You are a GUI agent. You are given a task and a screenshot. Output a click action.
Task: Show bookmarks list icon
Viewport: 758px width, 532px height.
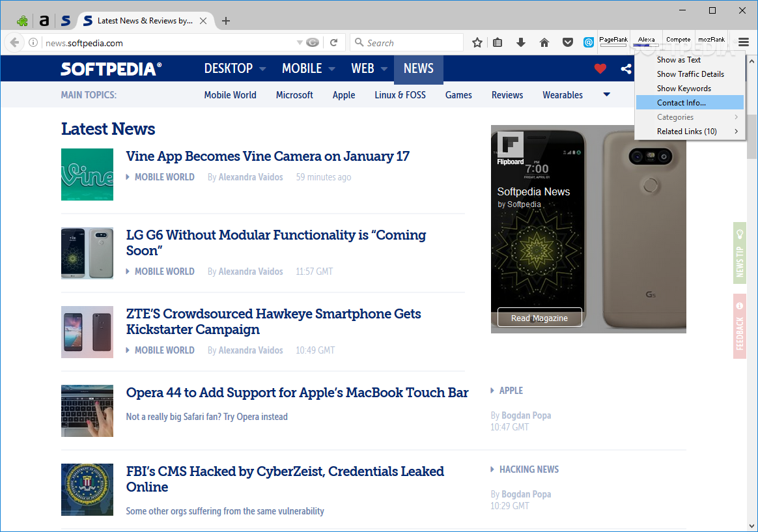498,42
